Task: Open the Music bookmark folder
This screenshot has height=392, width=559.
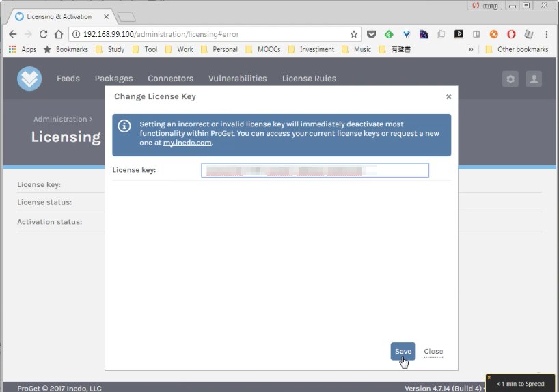Action: tap(356, 49)
